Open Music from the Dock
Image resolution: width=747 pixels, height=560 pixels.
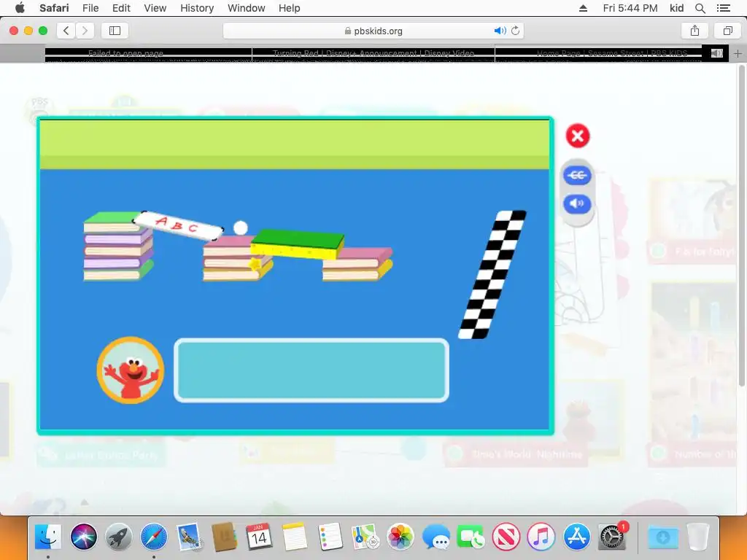541,537
